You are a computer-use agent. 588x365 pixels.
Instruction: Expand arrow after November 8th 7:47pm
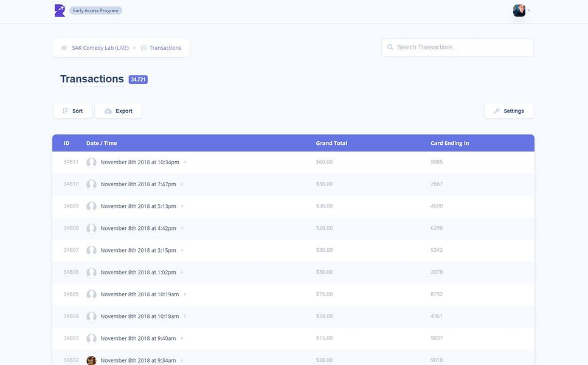[x=182, y=184]
